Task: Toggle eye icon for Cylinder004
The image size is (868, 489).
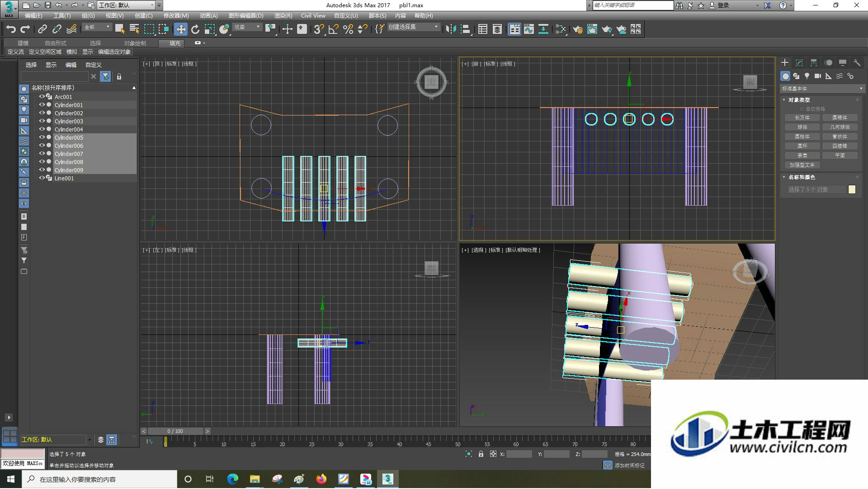Action: click(x=42, y=129)
